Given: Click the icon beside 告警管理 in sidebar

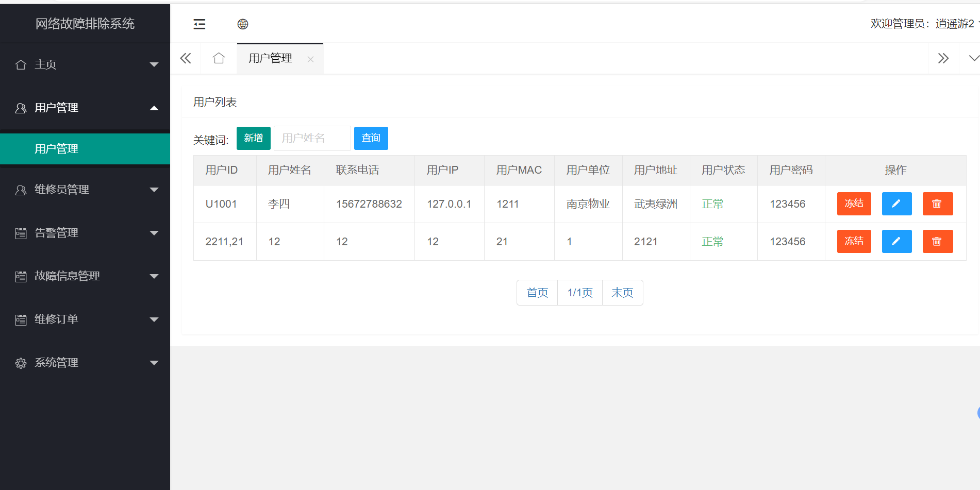Looking at the screenshot, I should 21,233.
